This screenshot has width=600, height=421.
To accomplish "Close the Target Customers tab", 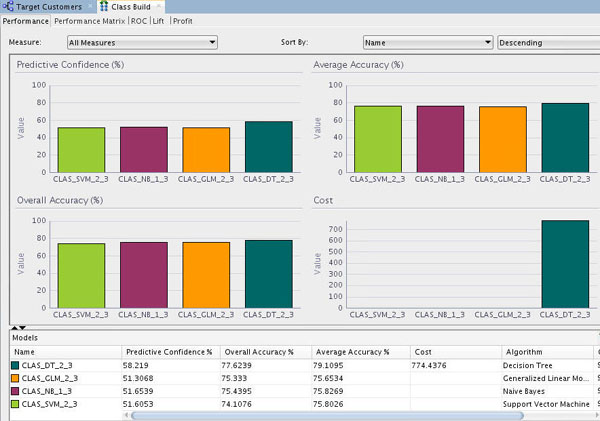I will (x=89, y=6).
